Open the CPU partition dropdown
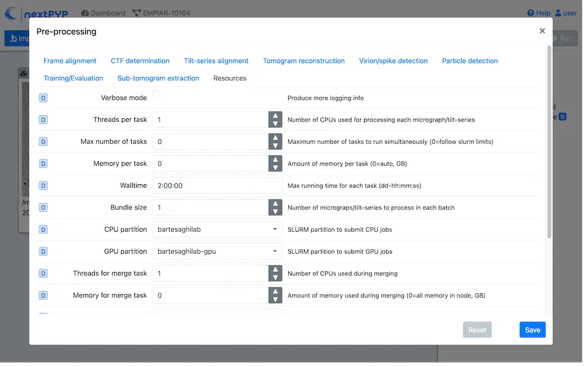588x366 pixels. [x=216, y=229]
